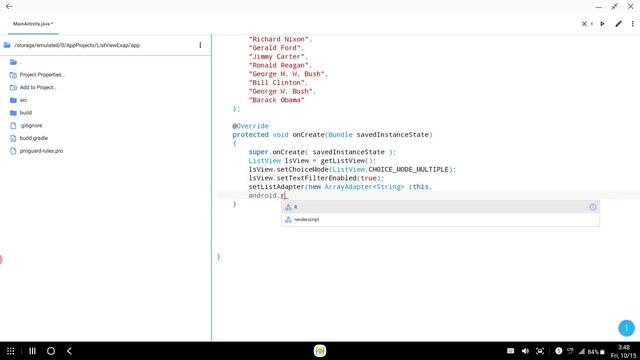Minimize the AIDE window

click(599, 7)
